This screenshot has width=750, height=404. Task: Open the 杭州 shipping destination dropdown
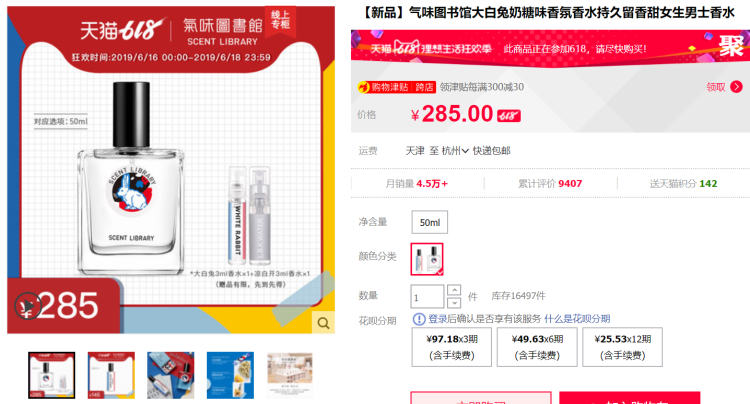click(x=455, y=151)
